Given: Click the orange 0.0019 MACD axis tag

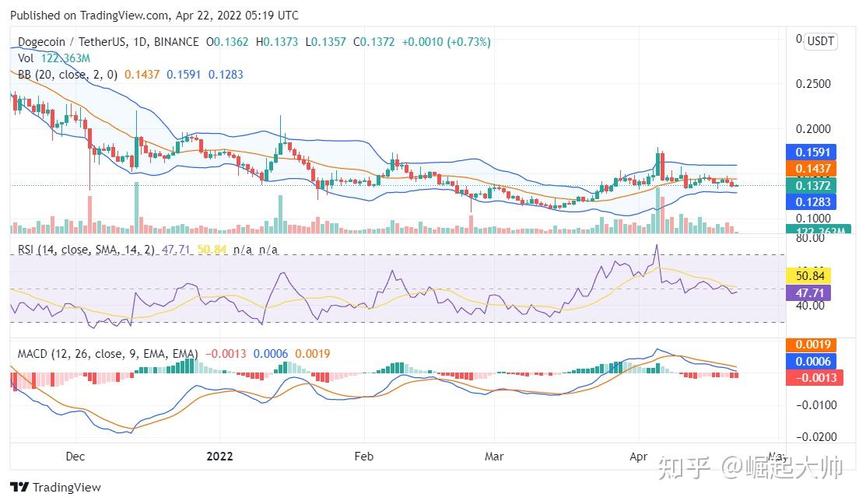Looking at the screenshot, I should (812, 345).
